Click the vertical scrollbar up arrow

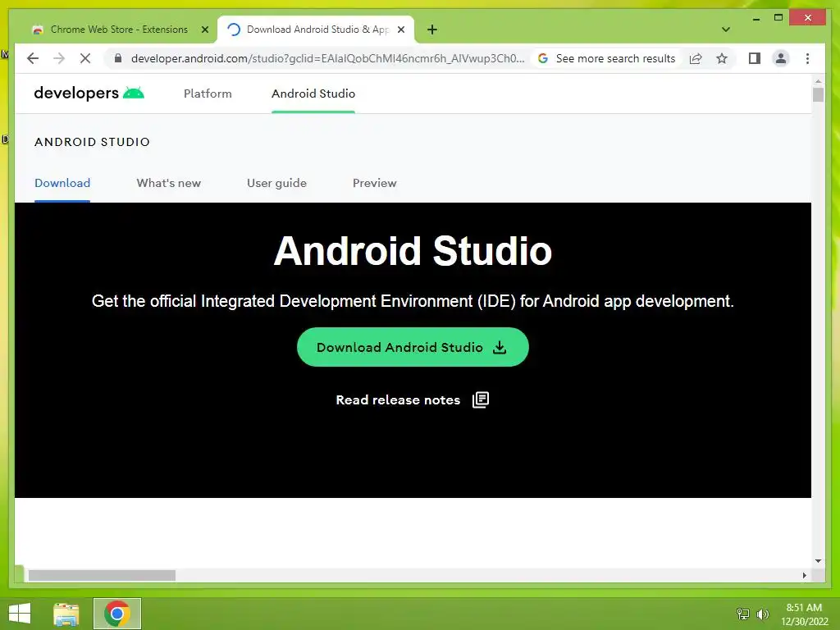[818, 81]
